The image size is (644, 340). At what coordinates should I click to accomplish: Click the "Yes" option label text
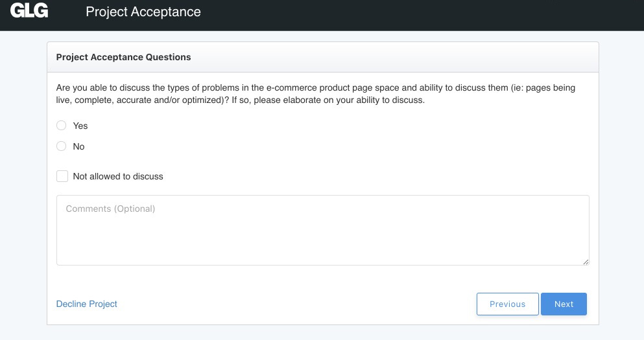(80, 126)
